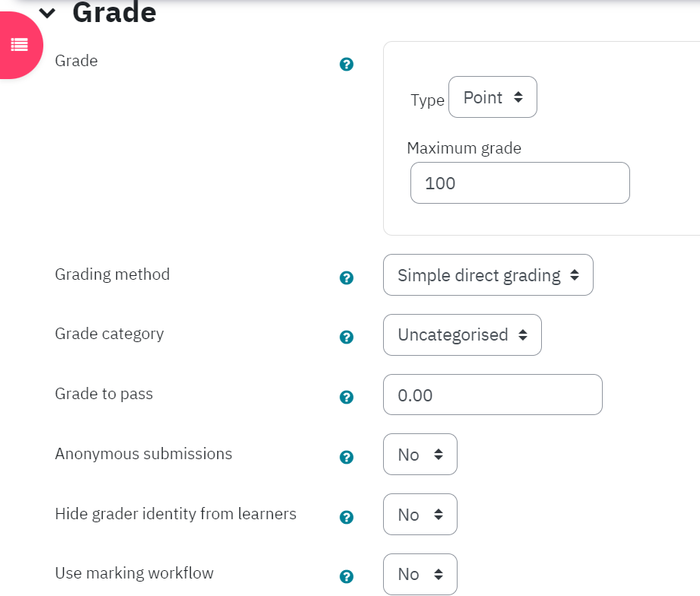Collapse the Grade section chevron
Screen dimensions: 700x596
47,13
